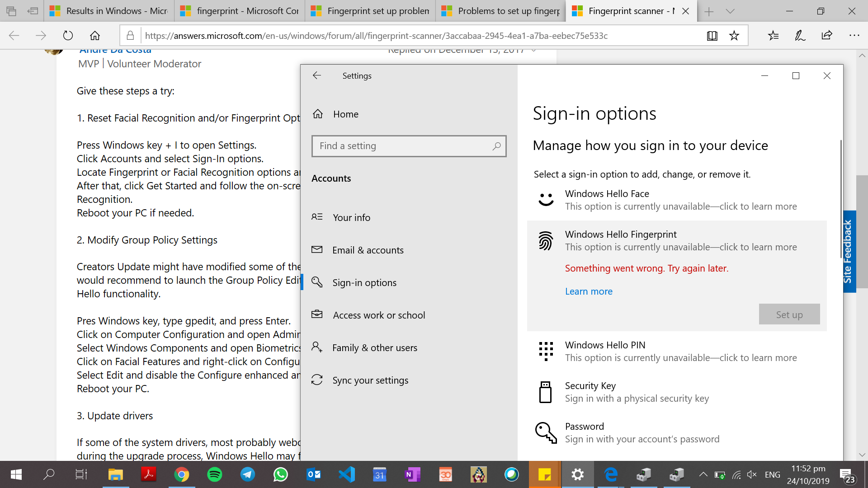The width and height of the screenshot is (868, 488).
Task: Switch to Results in Windows browser tab
Action: (x=108, y=11)
